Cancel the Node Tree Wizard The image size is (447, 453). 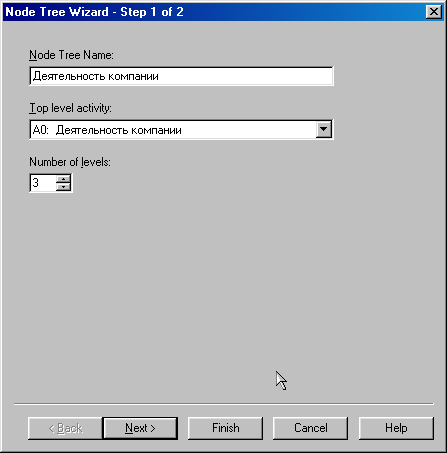(310, 428)
